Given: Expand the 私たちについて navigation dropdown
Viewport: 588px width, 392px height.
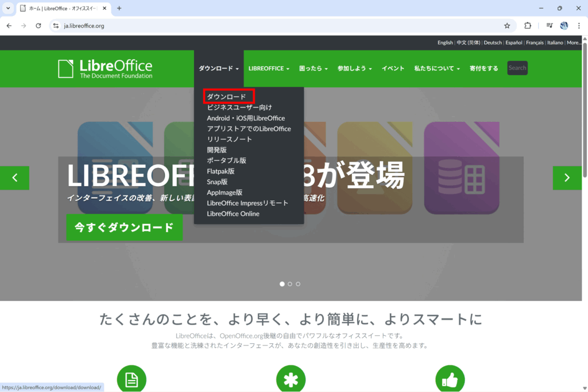Looking at the screenshot, I should [x=437, y=68].
